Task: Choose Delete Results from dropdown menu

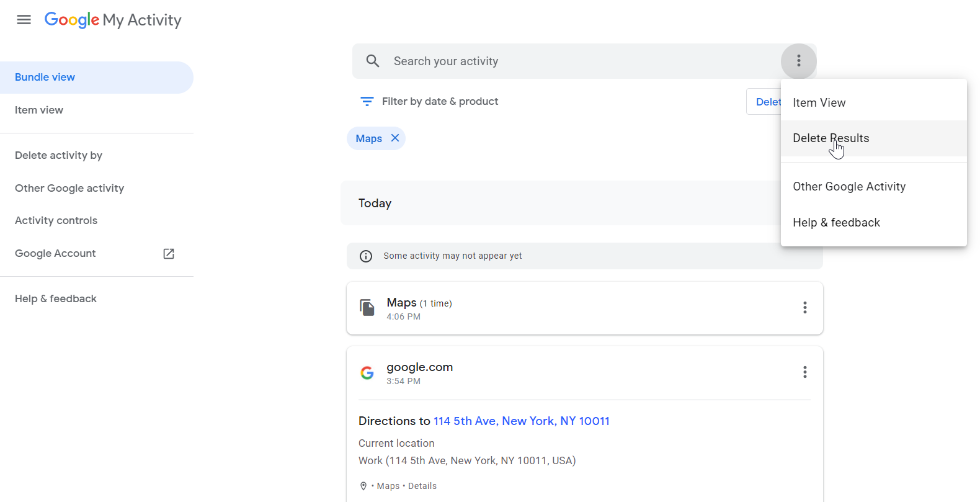Action: point(874,138)
